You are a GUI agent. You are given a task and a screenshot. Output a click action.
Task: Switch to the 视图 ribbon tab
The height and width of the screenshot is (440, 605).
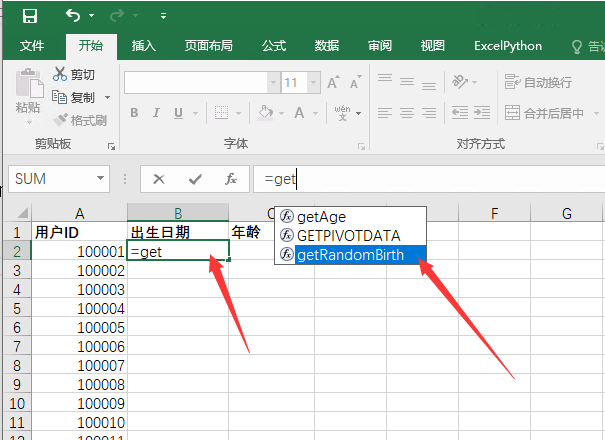click(433, 46)
